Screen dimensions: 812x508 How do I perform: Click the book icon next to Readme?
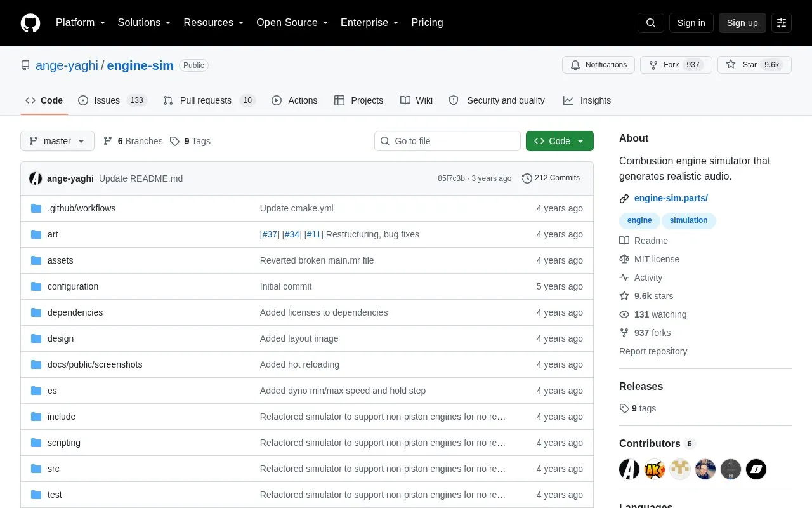pyautogui.click(x=624, y=241)
